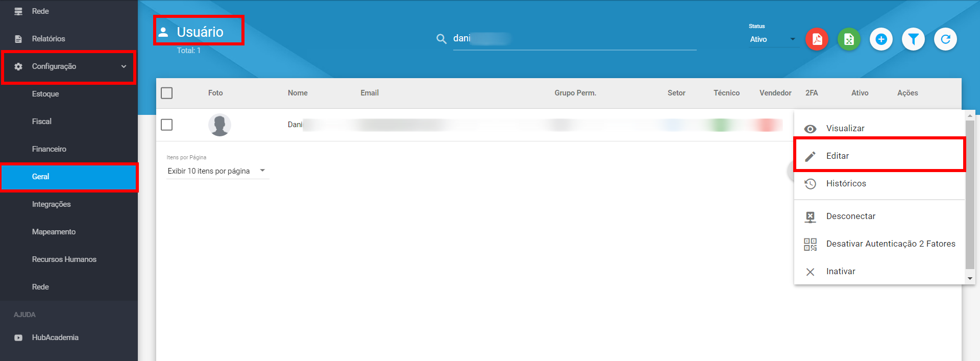
Task: Open Integrações in the sidebar
Action: pos(69,204)
